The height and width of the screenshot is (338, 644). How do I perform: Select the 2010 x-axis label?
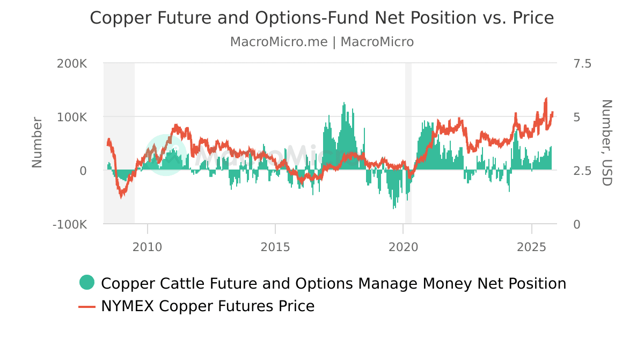point(147,247)
